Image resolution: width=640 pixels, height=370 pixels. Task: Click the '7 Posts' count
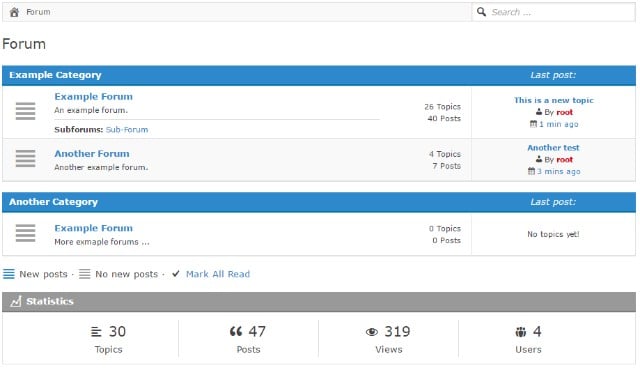447,166
